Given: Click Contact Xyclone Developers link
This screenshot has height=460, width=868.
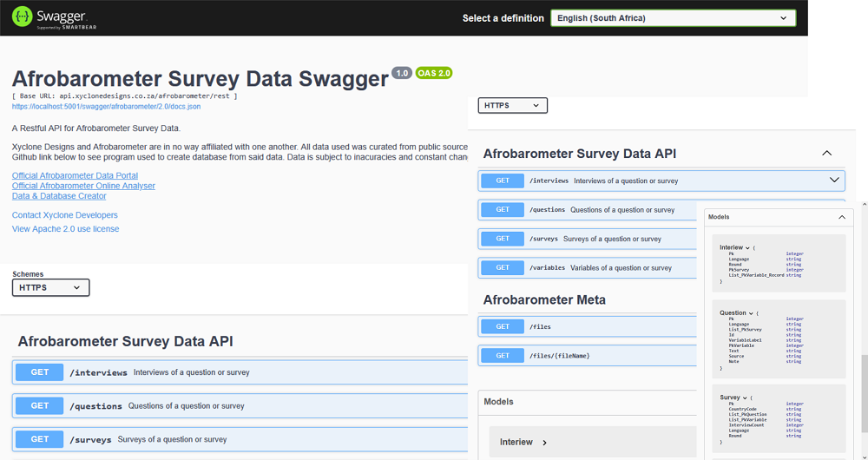Looking at the screenshot, I should 65,214.
